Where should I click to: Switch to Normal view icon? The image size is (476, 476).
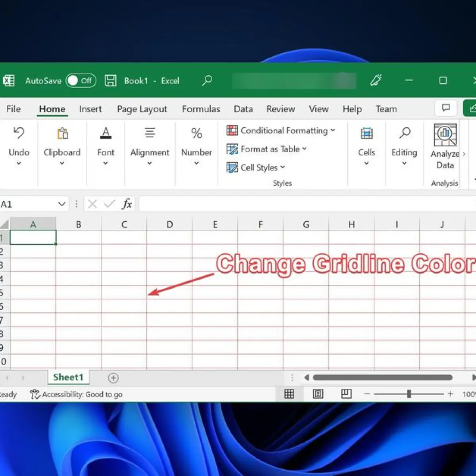289,394
